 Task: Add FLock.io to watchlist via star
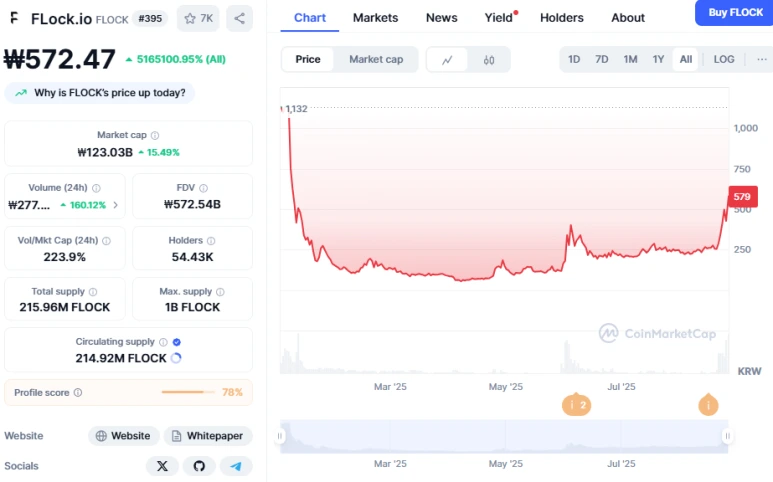[x=198, y=18]
